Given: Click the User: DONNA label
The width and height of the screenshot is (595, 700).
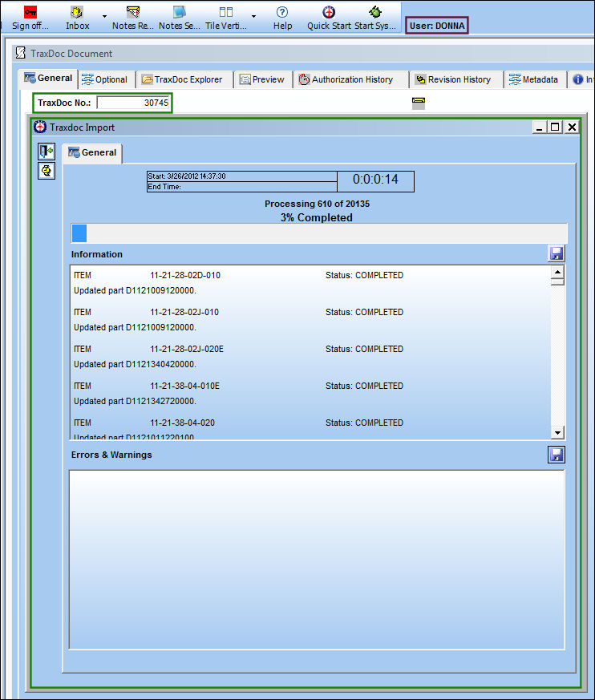Looking at the screenshot, I should pos(437,26).
